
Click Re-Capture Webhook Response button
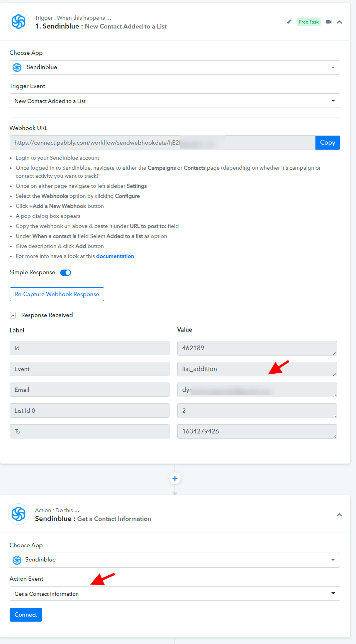(x=57, y=294)
